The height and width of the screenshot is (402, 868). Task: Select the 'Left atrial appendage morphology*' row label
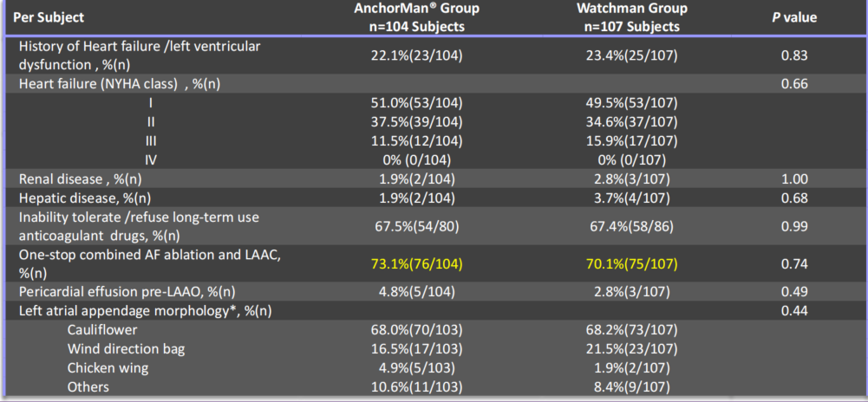145,311
